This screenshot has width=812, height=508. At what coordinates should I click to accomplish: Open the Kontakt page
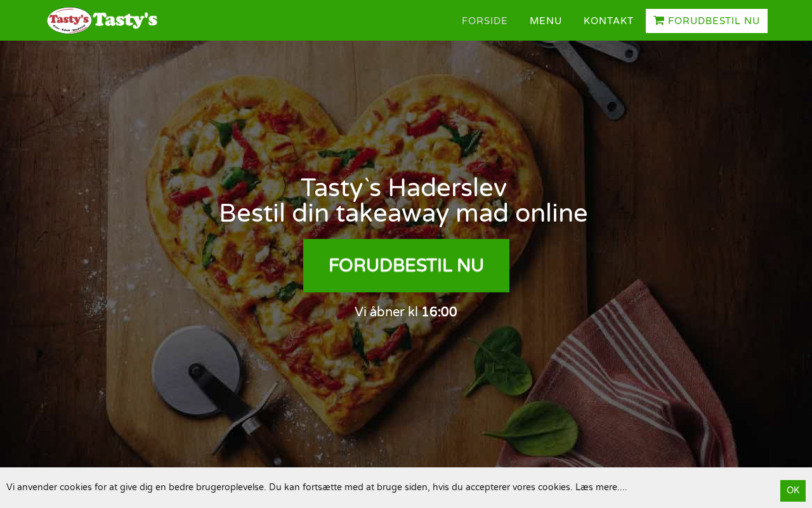coord(608,21)
